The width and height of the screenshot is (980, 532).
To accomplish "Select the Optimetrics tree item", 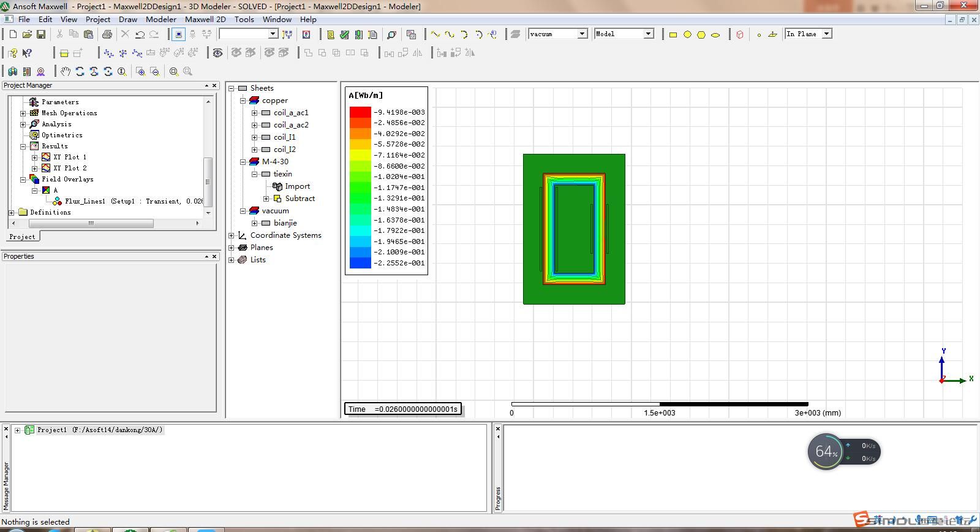I will pos(62,135).
